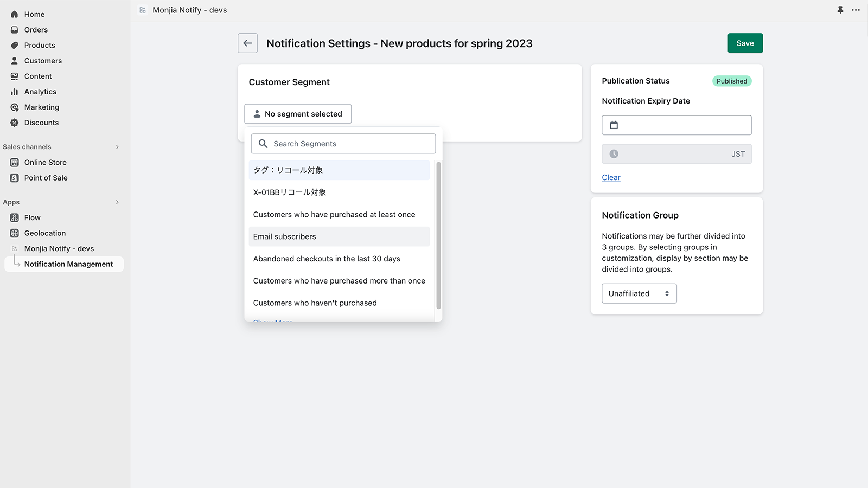Save the notification settings
The width and height of the screenshot is (868, 488).
[744, 43]
